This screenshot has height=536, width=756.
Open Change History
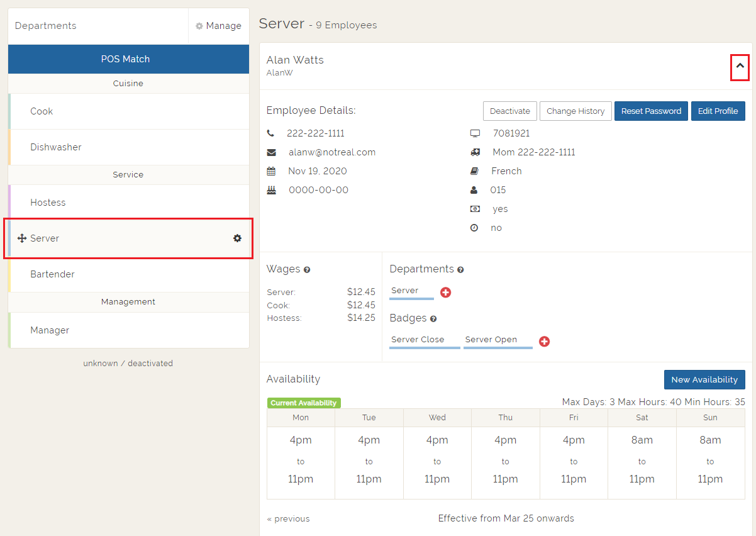point(575,111)
